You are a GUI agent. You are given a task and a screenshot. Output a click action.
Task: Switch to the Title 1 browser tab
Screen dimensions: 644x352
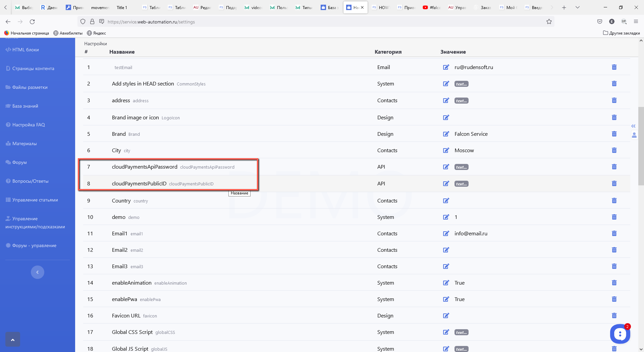[x=121, y=7]
